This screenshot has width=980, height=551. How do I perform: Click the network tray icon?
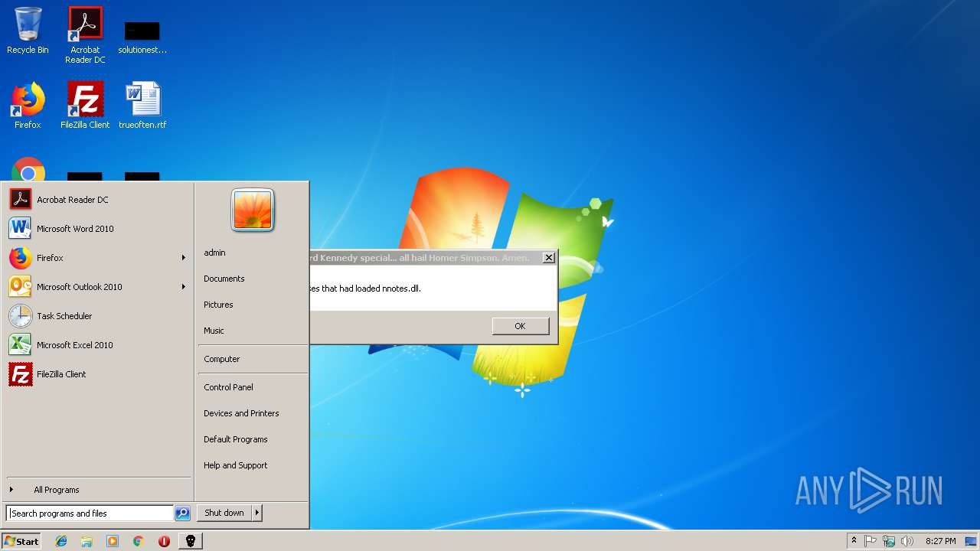889,541
